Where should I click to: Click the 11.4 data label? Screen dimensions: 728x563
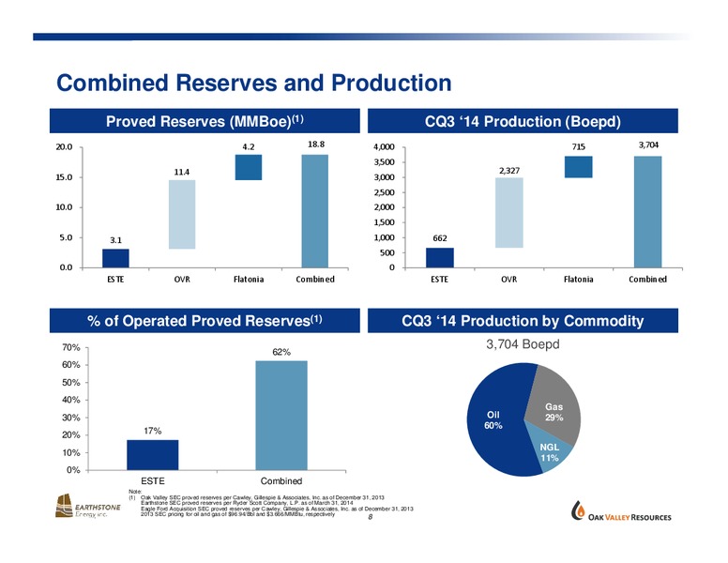tap(182, 172)
